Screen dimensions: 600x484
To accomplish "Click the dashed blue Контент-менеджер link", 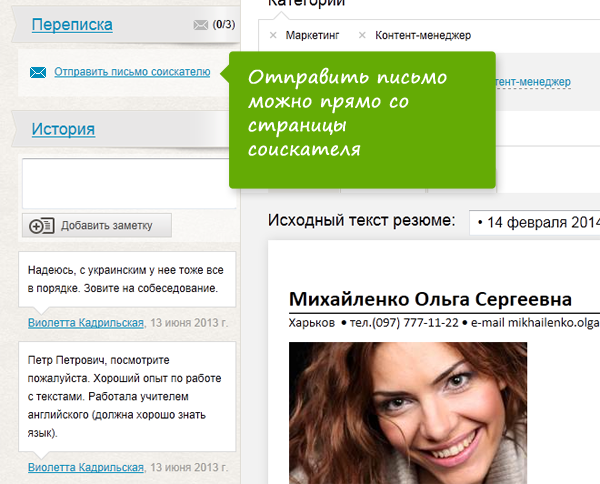I will [x=533, y=81].
